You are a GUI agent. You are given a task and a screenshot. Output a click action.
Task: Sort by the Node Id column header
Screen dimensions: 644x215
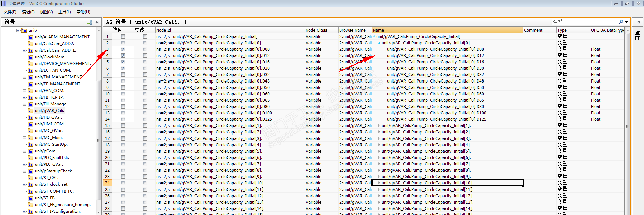(230, 30)
